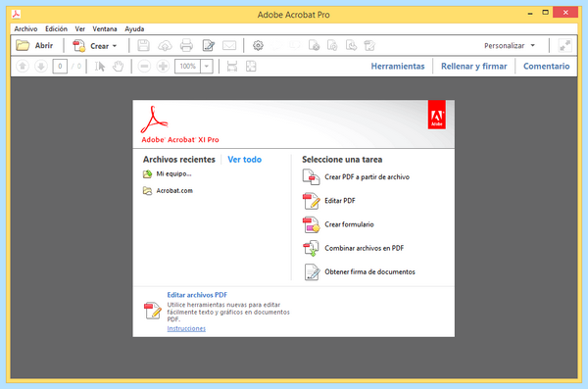The height and width of the screenshot is (389, 588).
Task: Click the fit width scrolling icon
Action: [x=232, y=67]
